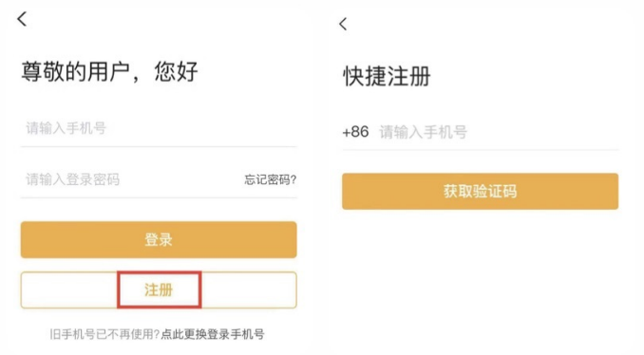Go back using the login screen's back arrow

point(22,19)
